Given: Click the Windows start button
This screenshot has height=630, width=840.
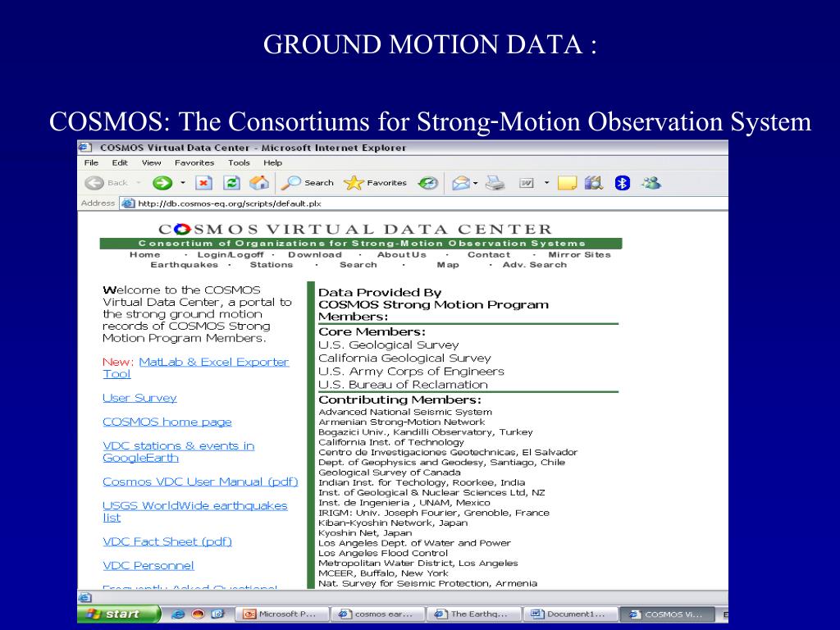Looking at the screenshot, I should pyautogui.click(x=119, y=614).
